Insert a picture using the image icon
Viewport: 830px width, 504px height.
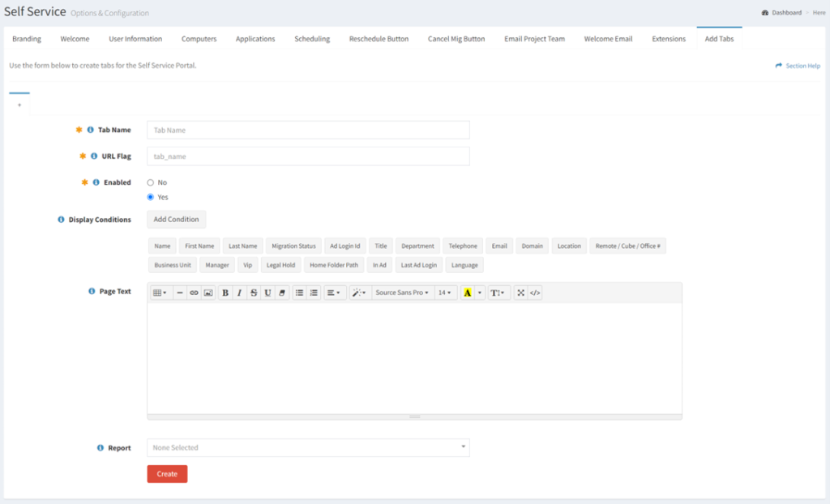[x=209, y=293]
